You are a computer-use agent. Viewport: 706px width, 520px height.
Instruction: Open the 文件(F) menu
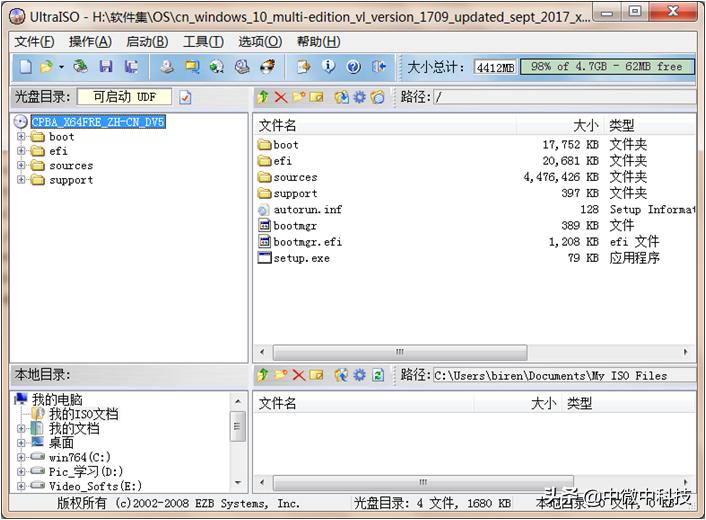click(34, 42)
